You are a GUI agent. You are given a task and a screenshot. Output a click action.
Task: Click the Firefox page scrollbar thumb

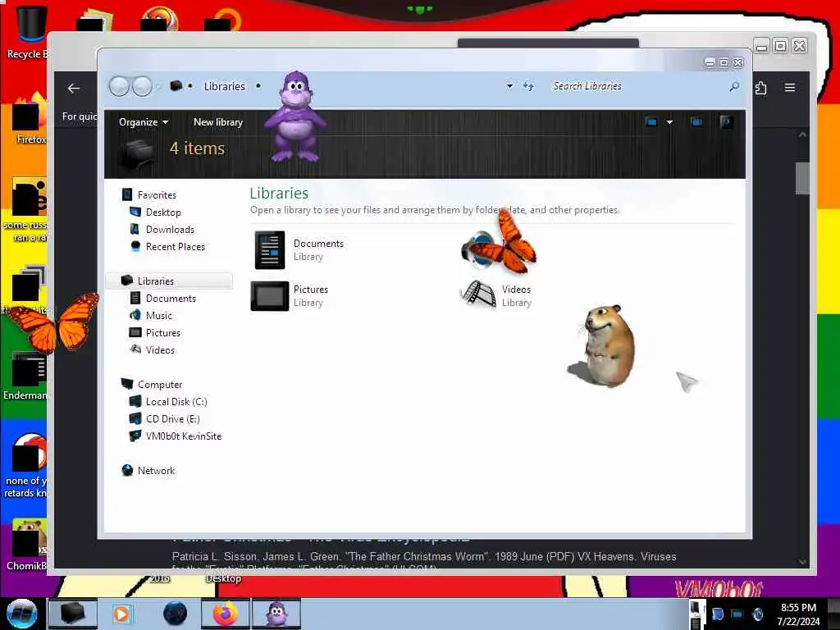pos(802,178)
